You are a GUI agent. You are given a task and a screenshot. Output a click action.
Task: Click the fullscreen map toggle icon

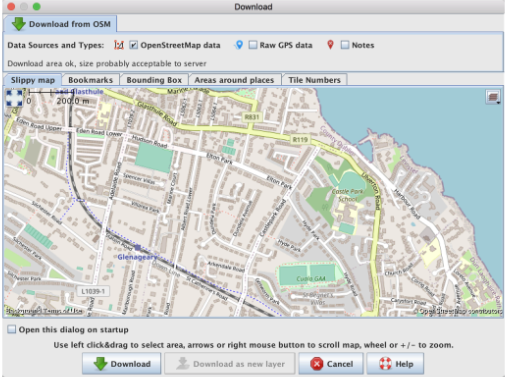[14, 98]
